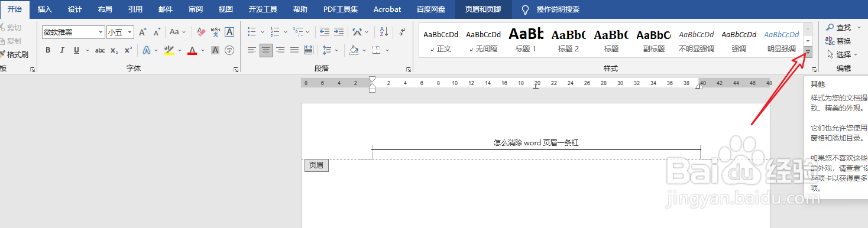Screen dimensions: 868x228
Task: Increase font size with grow-font icon
Action: (142, 32)
